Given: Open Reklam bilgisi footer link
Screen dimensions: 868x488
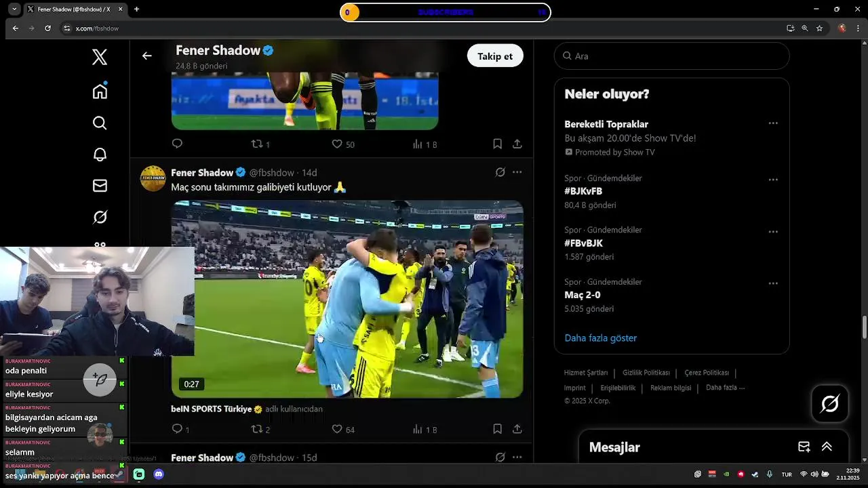Looking at the screenshot, I should (671, 388).
